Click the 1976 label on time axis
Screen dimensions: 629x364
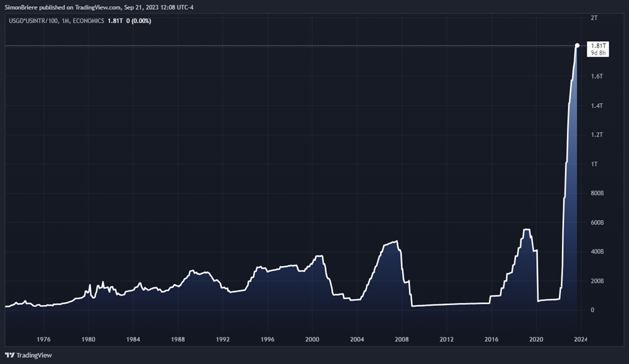coord(43,339)
